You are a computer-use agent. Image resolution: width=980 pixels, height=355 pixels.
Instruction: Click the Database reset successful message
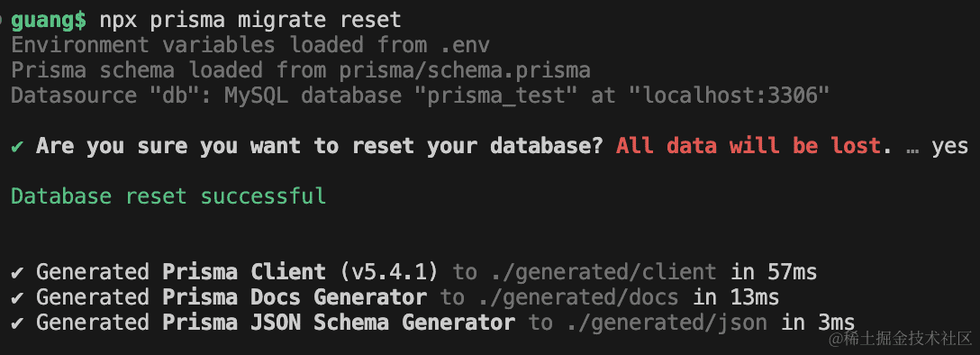point(168,196)
